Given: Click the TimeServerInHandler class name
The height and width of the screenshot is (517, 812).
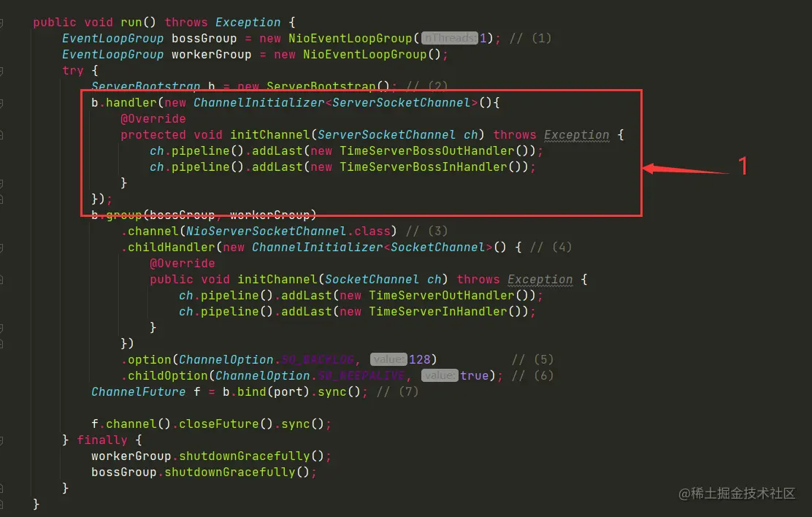Looking at the screenshot, I should (438, 311).
